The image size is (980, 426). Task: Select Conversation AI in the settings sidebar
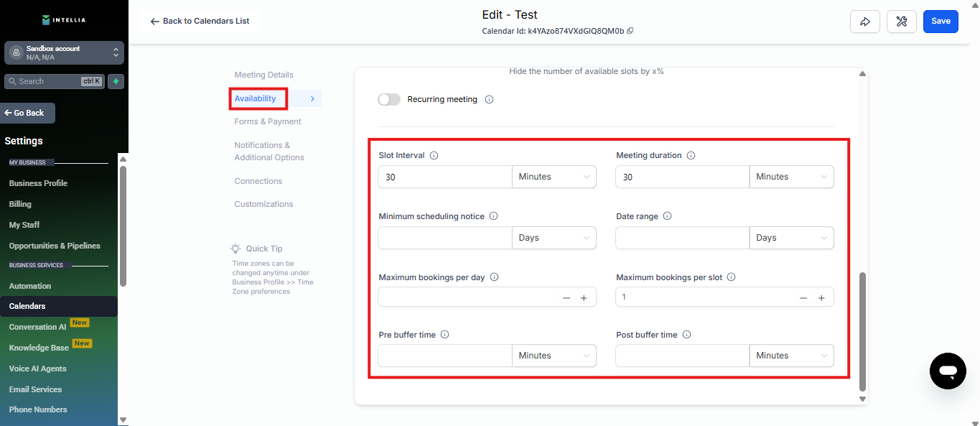pos(37,327)
